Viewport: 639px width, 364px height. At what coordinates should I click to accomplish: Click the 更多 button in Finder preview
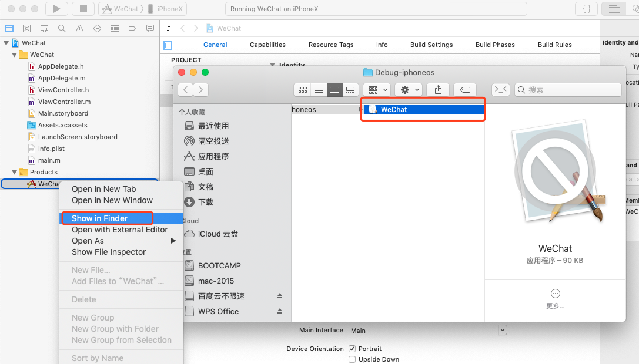point(555,299)
